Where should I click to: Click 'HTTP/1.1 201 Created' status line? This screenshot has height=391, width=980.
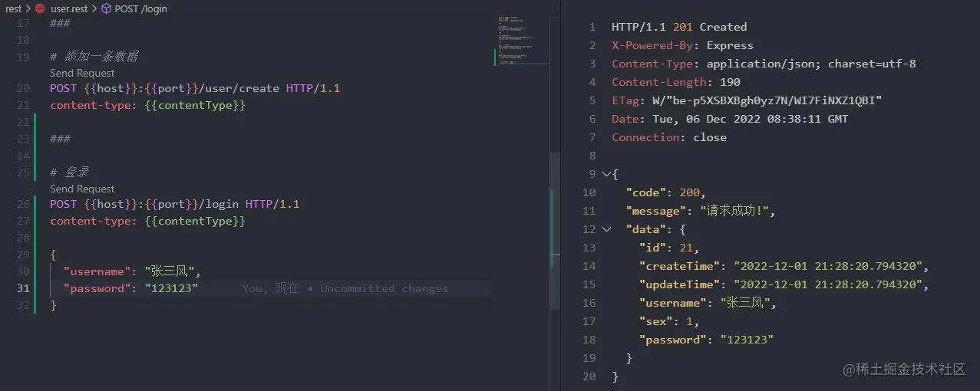click(679, 27)
